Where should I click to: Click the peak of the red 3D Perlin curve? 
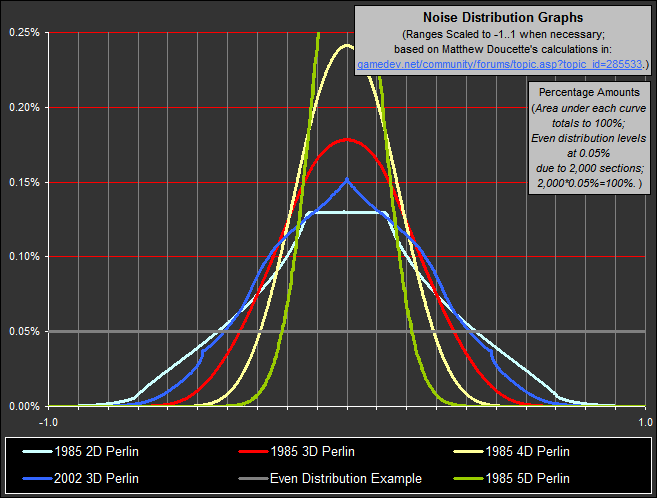[x=347, y=139]
